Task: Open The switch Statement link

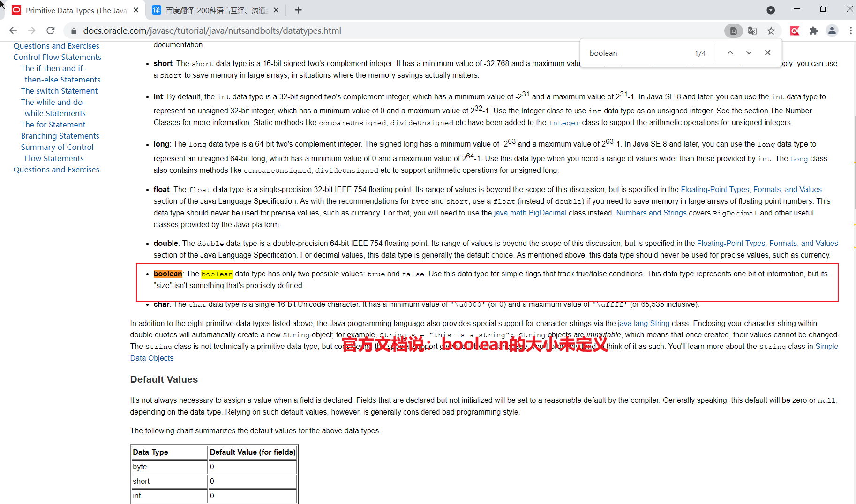Action: click(59, 91)
